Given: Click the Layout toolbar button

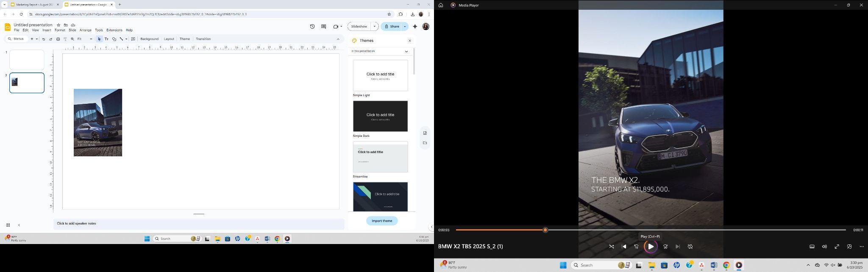Looking at the screenshot, I should (169, 39).
